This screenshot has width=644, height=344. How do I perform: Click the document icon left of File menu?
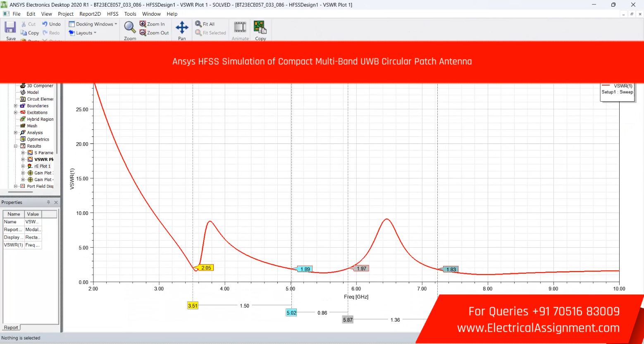pos(6,14)
